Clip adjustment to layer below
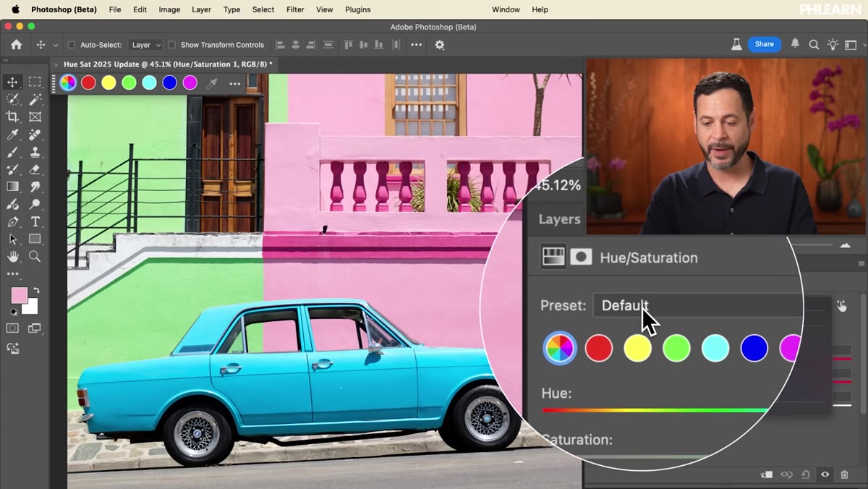Viewport: 868px width, 489px height. pos(767,475)
